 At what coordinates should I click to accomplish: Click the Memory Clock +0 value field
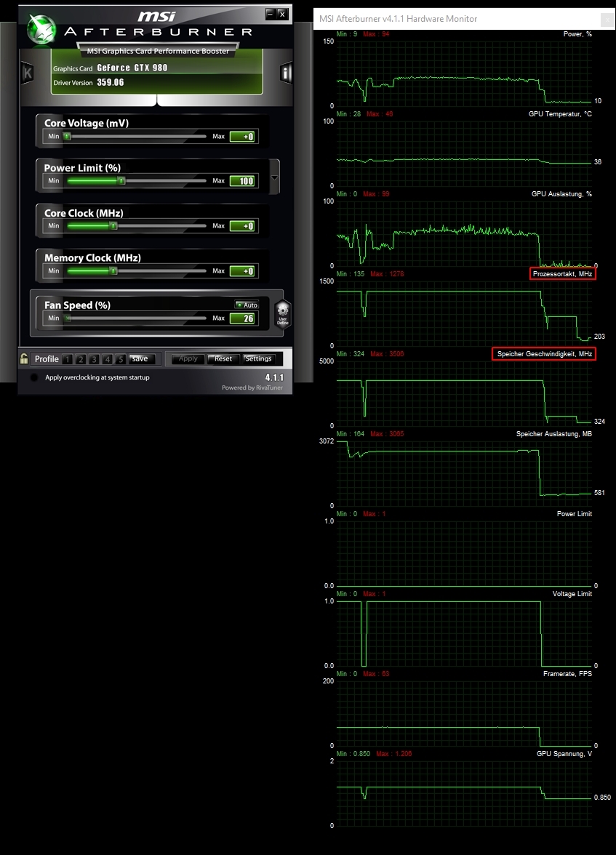coord(242,271)
